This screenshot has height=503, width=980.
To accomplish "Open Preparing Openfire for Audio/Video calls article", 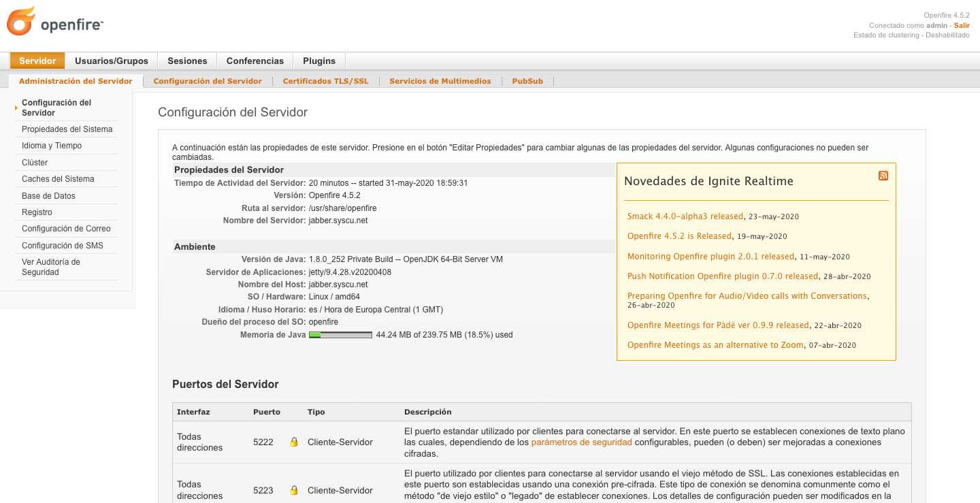I will [x=747, y=296].
